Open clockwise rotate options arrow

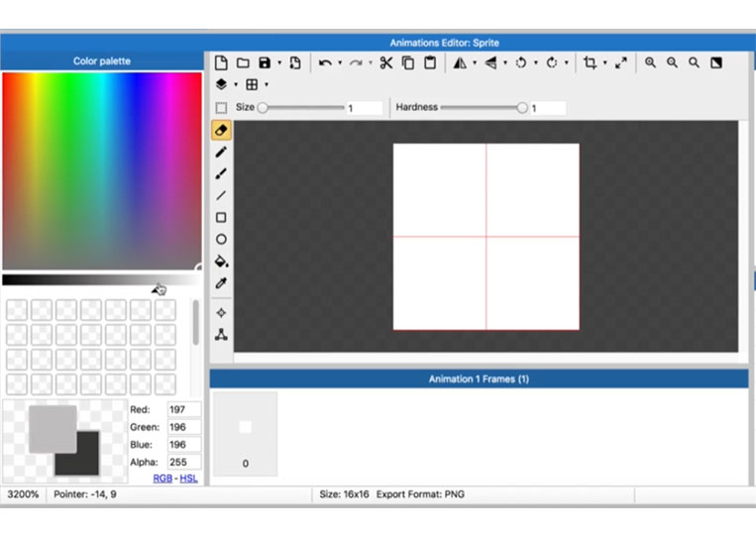tap(567, 62)
